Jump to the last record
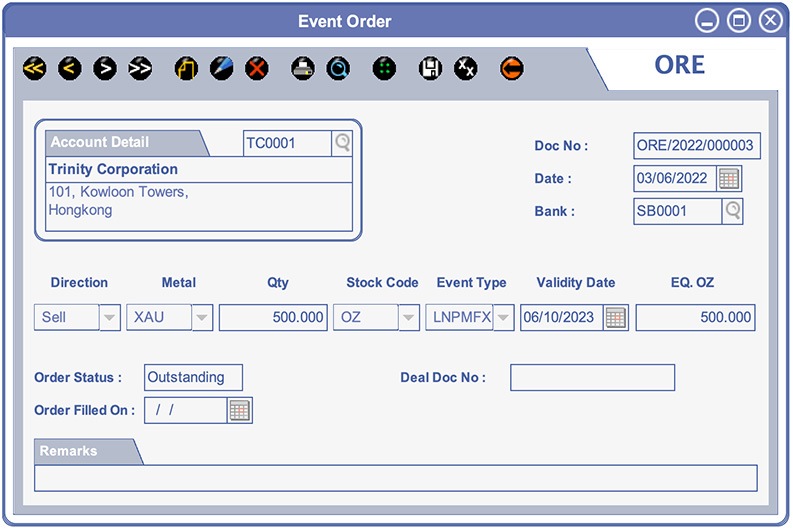 pos(140,68)
